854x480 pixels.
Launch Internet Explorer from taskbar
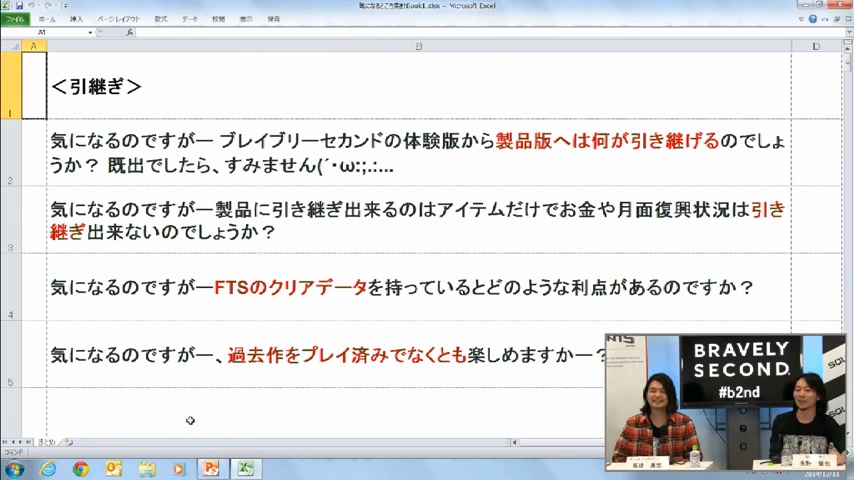point(48,469)
